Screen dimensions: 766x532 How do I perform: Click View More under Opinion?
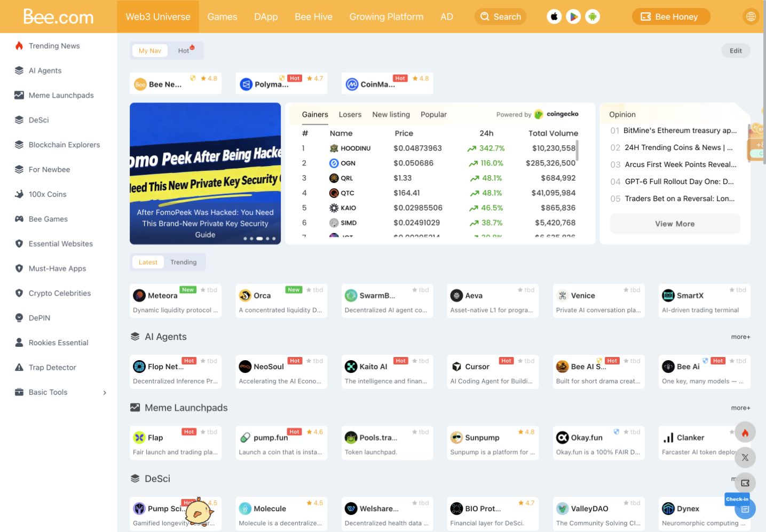tap(675, 224)
